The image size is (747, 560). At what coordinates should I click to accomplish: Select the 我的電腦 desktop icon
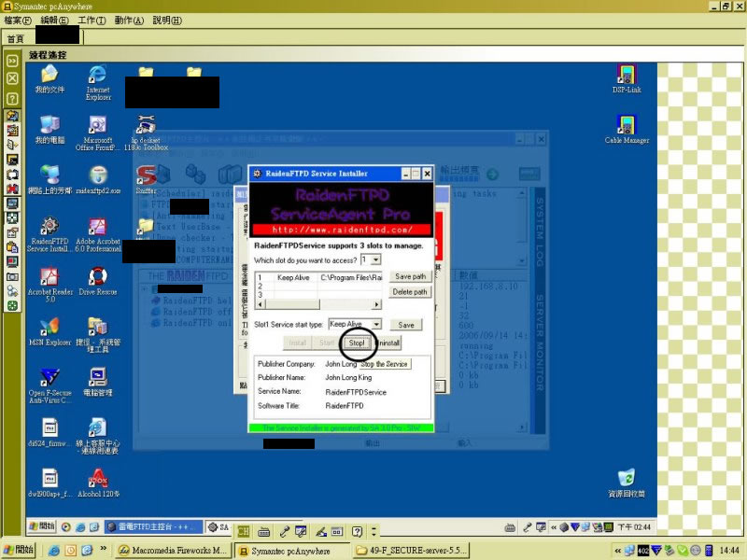pos(49,130)
